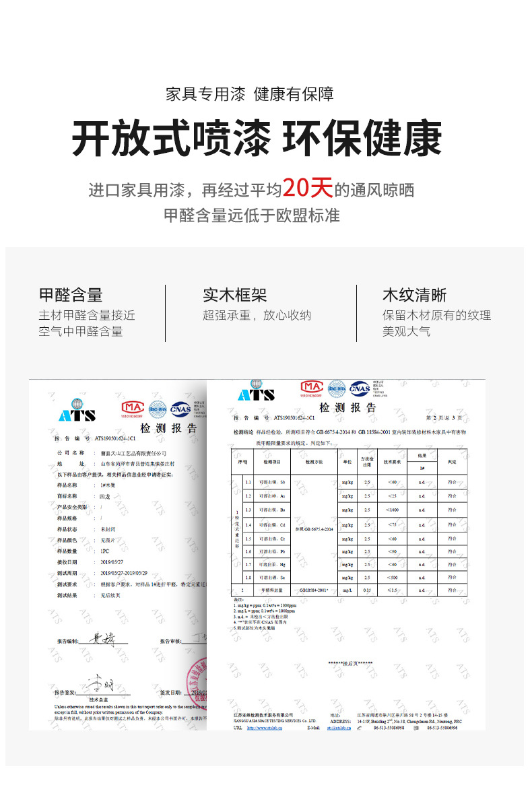Image resolution: width=532 pixels, height=789 pixels.
Task: Click the 技术要求 column header
Action: tap(392, 461)
